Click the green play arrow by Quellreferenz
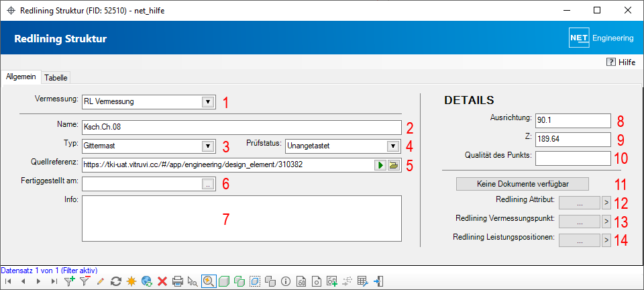This screenshot has height=290, width=644. pos(381,165)
